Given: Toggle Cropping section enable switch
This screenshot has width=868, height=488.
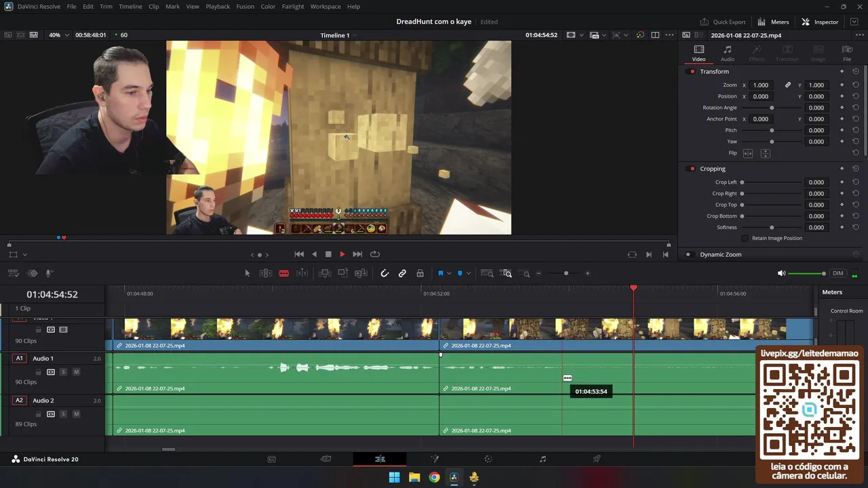Looking at the screenshot, I should [692, 169].
